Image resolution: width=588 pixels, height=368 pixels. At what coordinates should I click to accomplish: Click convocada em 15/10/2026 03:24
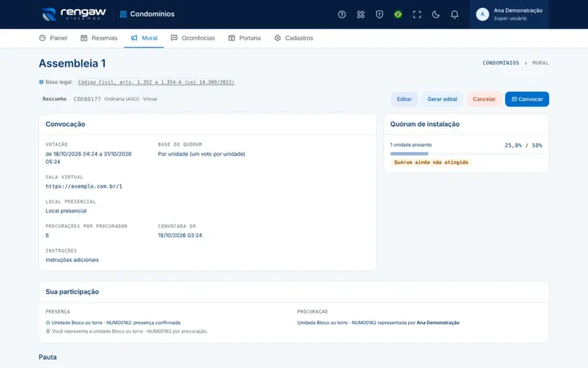tap(180, 235)
